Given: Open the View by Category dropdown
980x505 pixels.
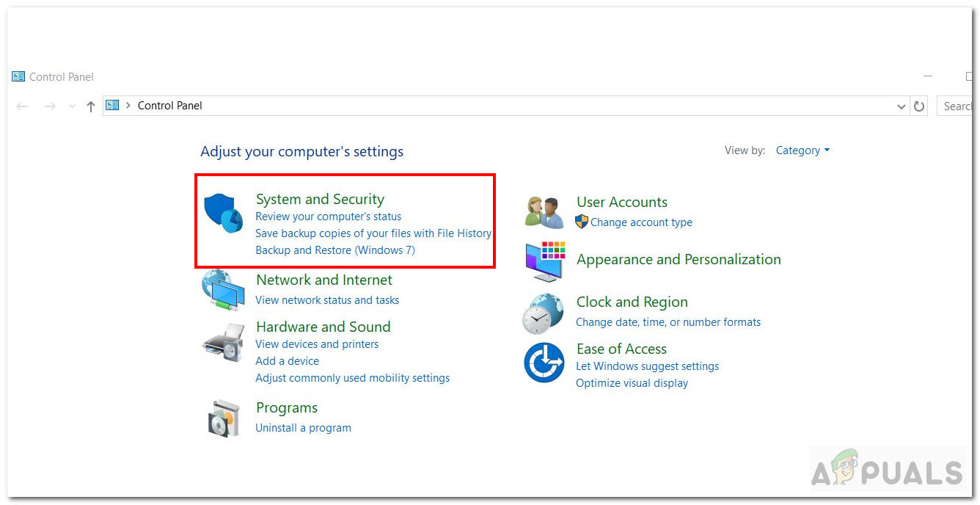Looking at the screenshot, I should coord(802,150).
